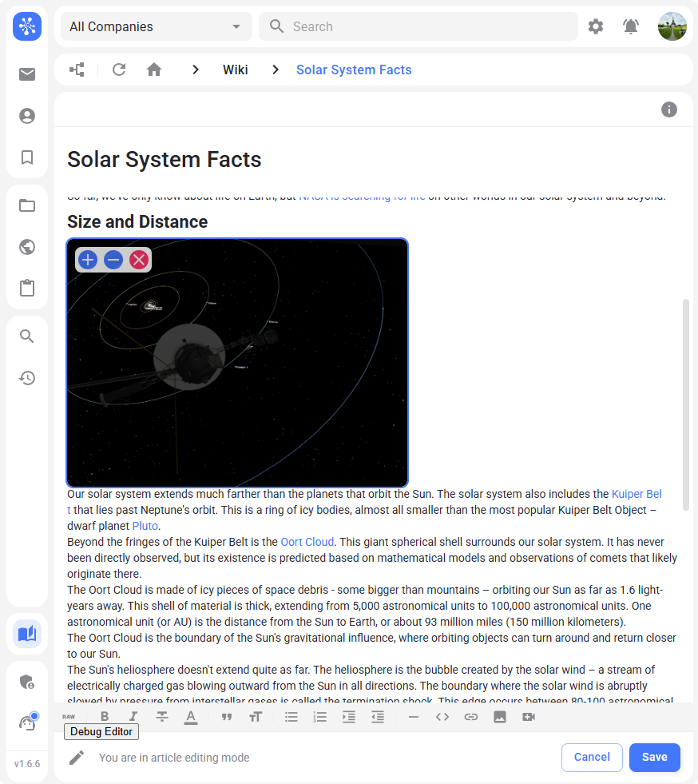698x784 pixels.
Task: Insert an image using toolbar icon
Action: click(x=500, y=717)
